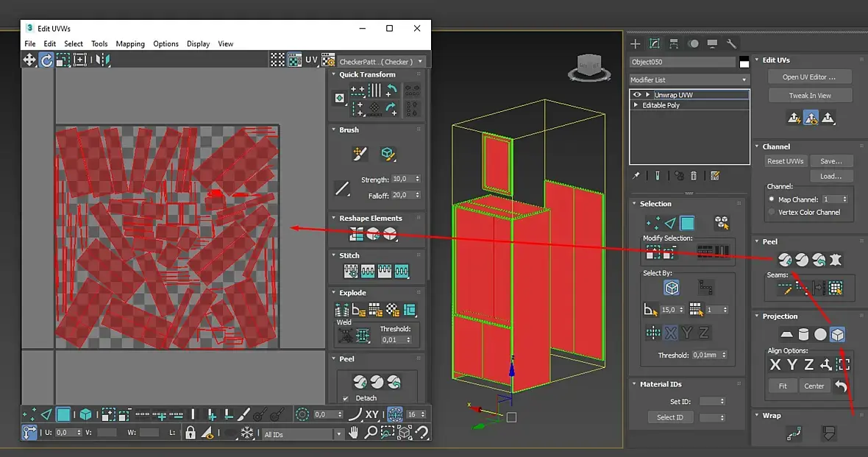Open the Mapping menu

click(x=130, y=44)
